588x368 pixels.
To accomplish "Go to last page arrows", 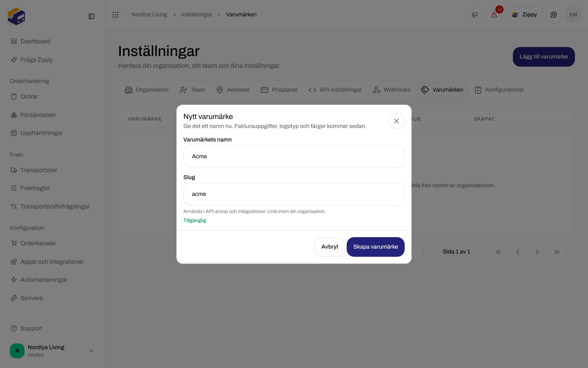I will [x=557, y=252].
